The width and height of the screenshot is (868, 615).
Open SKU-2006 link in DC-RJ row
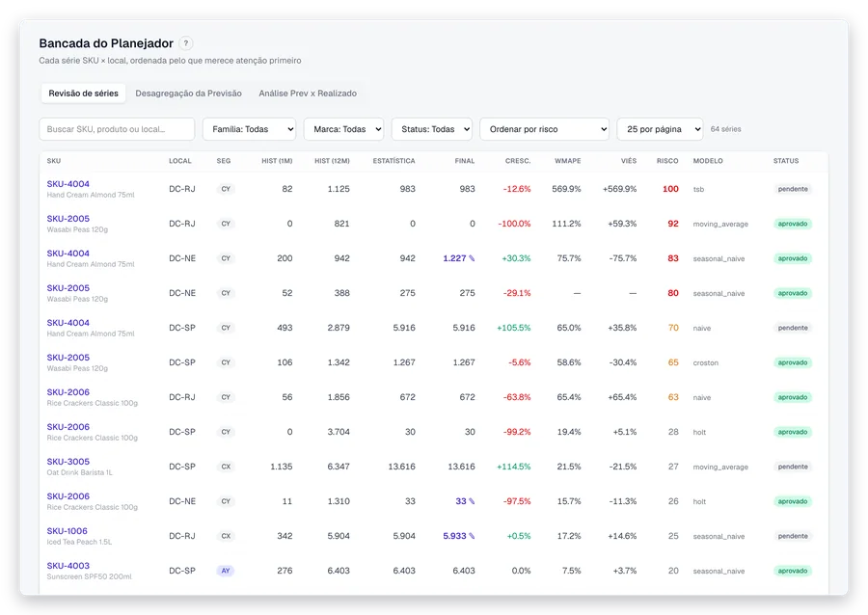(x=68, y=392)
